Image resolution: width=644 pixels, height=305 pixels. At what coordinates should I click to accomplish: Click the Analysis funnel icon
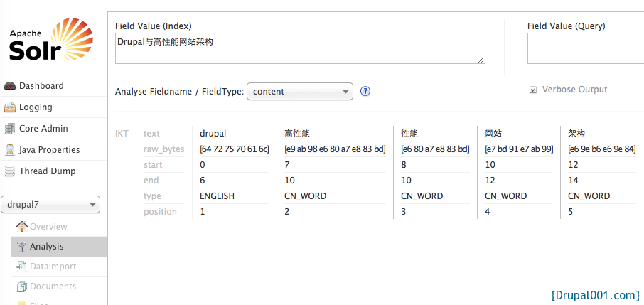click(22, 247)
